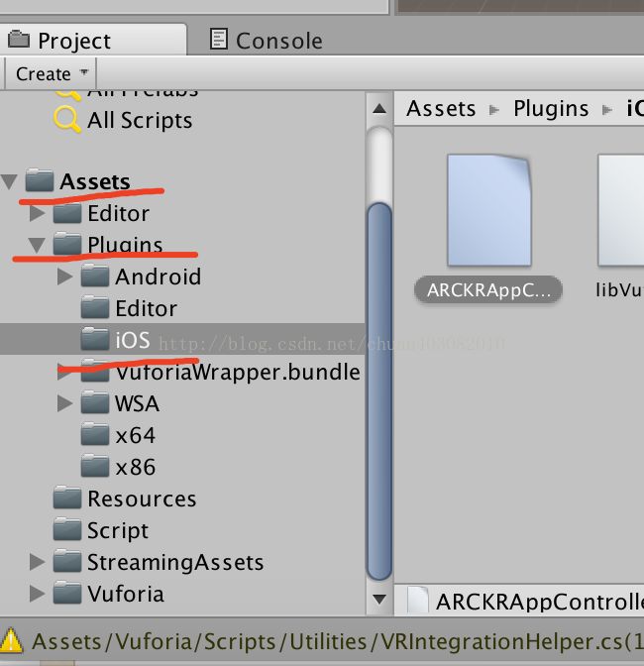Click the Resources folder icon
Image resolution: width=644 pixels, height=666 pixels.
67,498
